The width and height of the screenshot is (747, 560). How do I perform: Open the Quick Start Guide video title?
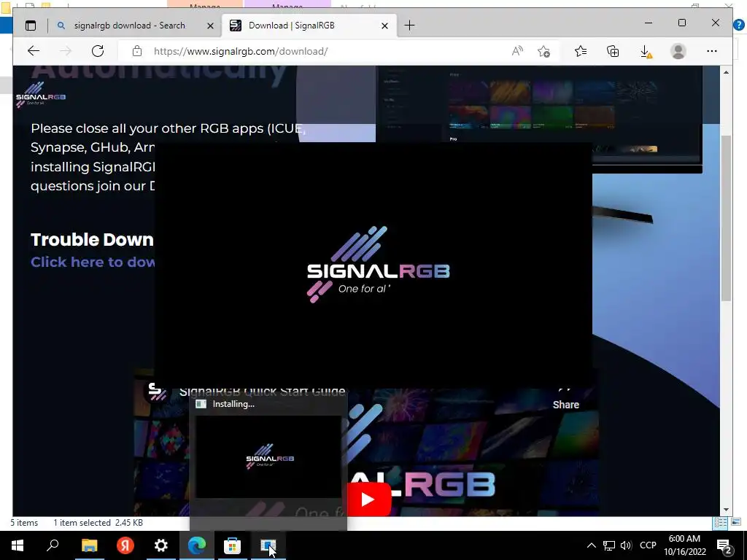(x=262, y=392)
